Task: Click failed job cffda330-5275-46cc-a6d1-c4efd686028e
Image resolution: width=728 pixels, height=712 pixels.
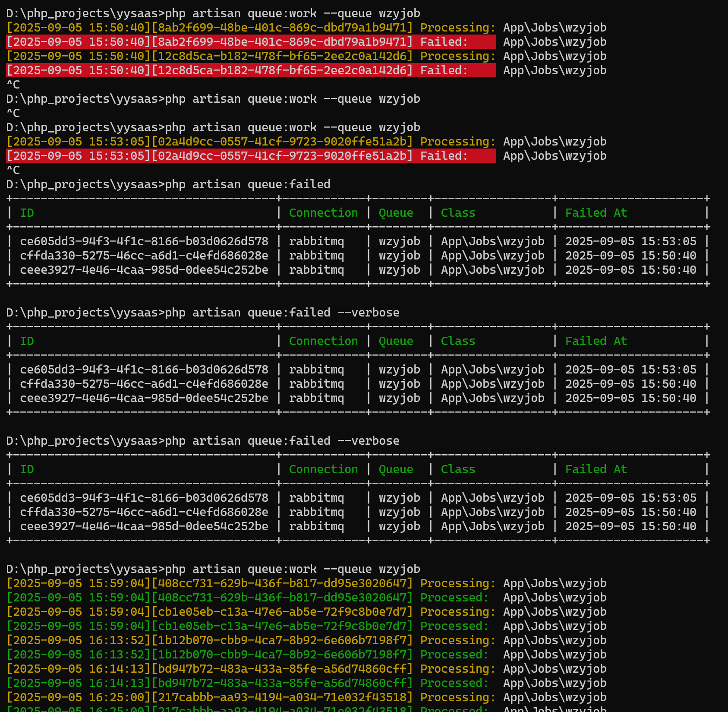Action: point(144,255)
